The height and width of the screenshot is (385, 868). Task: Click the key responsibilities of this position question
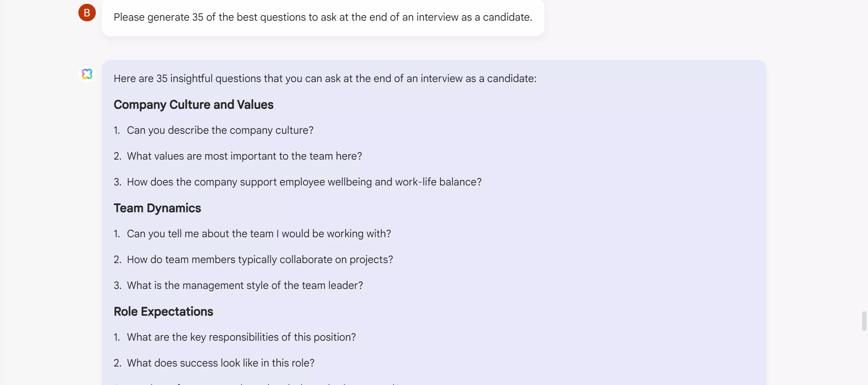coord(241,337)
